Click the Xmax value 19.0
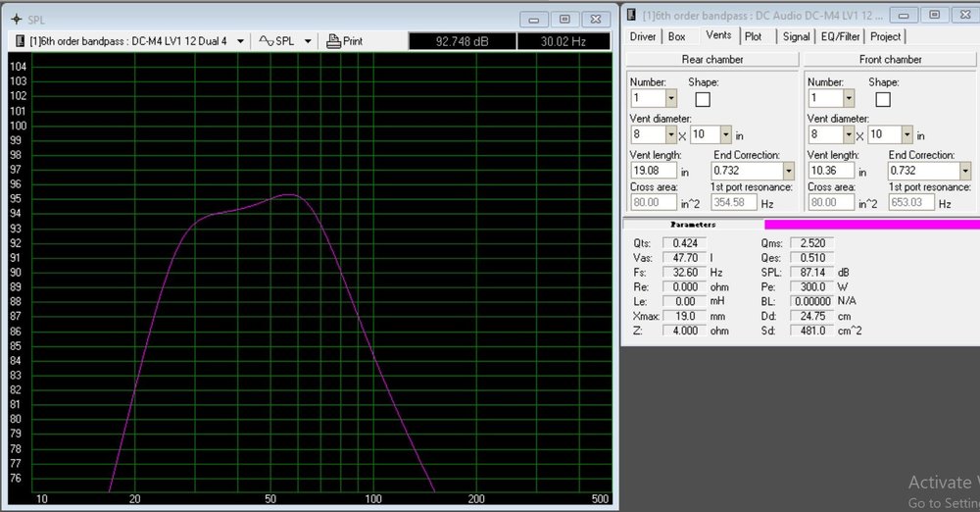 [x=685, y=317]
